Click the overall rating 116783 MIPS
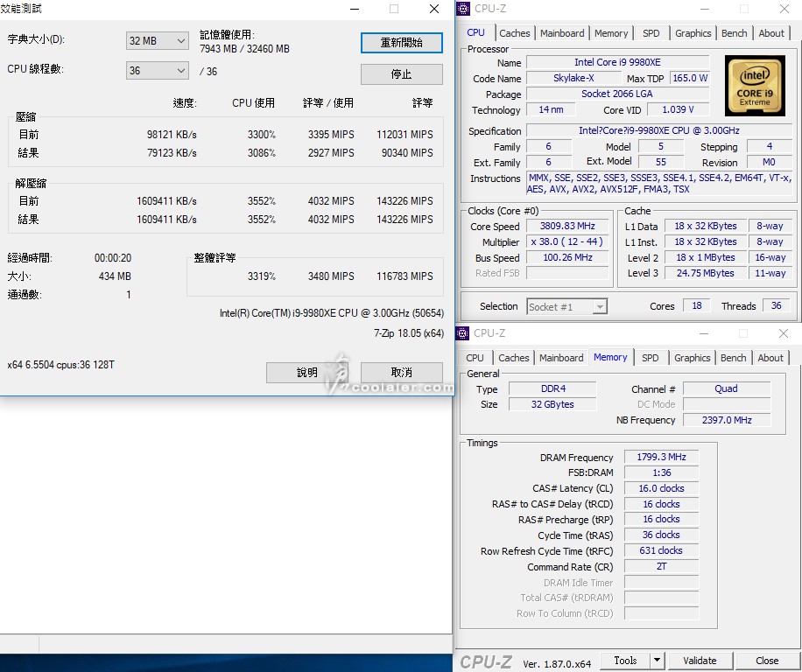Image resolution: width=802 pixels, height=672 pixels. point(405,276)
